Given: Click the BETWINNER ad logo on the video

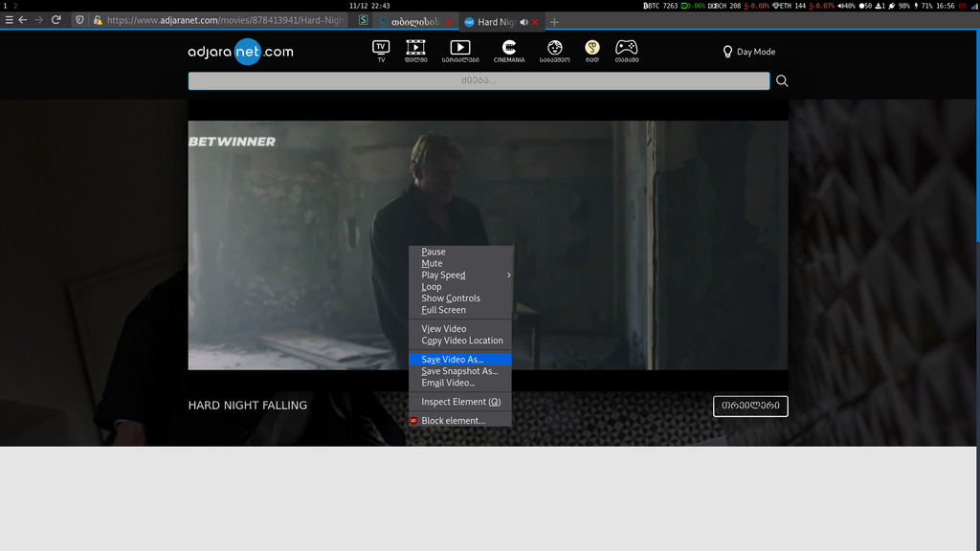Looking at the screenshot, I should pyautogui.click(x=232, y=142).
